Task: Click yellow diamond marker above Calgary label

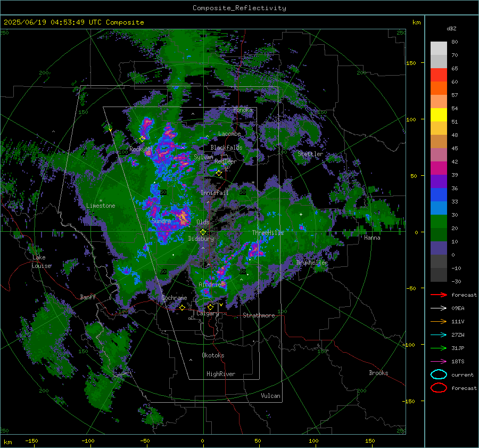Action: (210, 307)
